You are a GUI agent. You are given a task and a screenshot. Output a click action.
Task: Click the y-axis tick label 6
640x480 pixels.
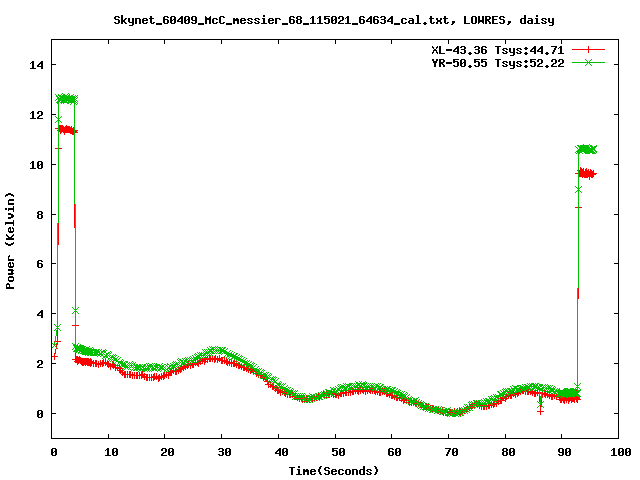40,264
